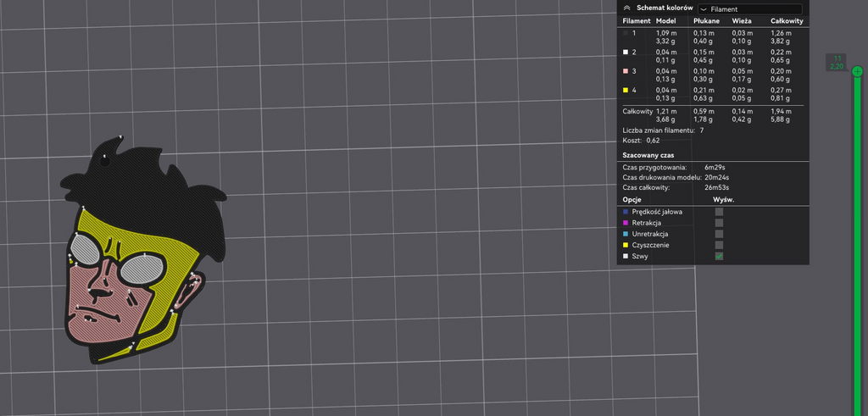
Task: Click the Wieża column header
Action: 742,21
